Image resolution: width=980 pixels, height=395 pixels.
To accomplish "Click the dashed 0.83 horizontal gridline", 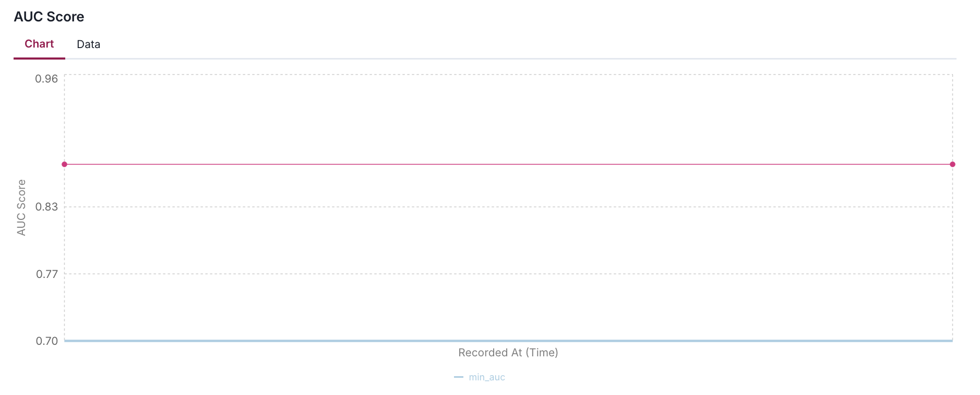I will coord(508,207).
